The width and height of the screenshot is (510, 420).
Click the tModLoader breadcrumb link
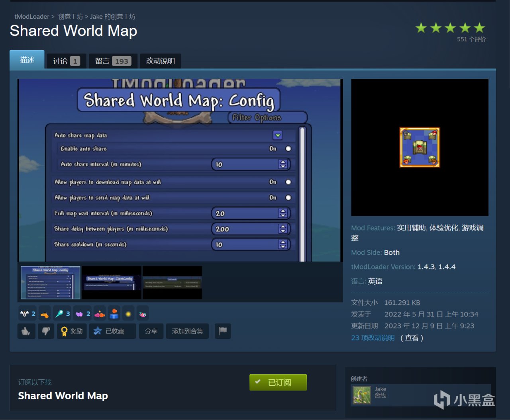click(32, 17)
